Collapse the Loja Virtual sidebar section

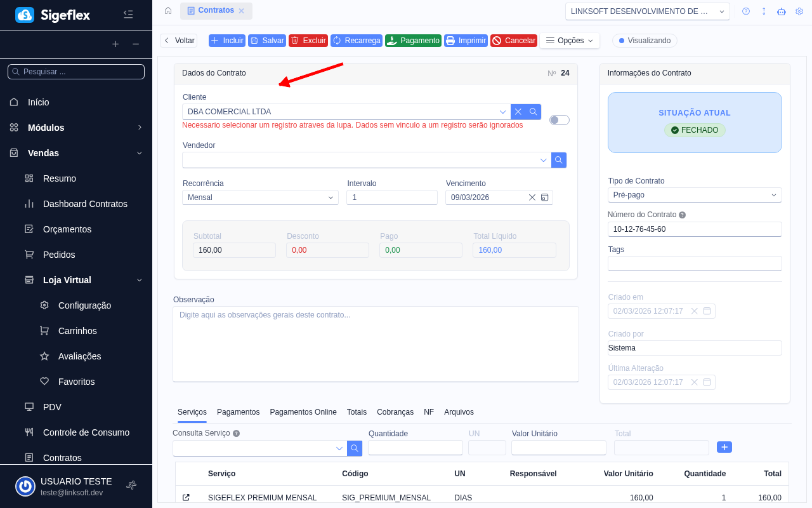(x=140, y=280)
